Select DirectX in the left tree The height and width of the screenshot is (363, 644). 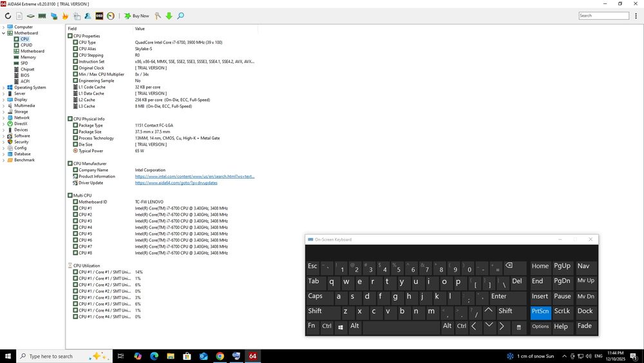click(x=21, y=124)
